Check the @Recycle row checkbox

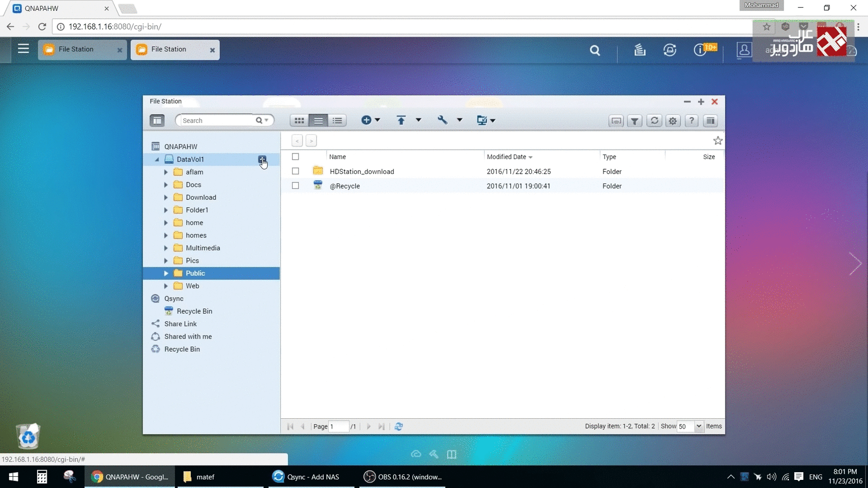click(x=296, y=186)
